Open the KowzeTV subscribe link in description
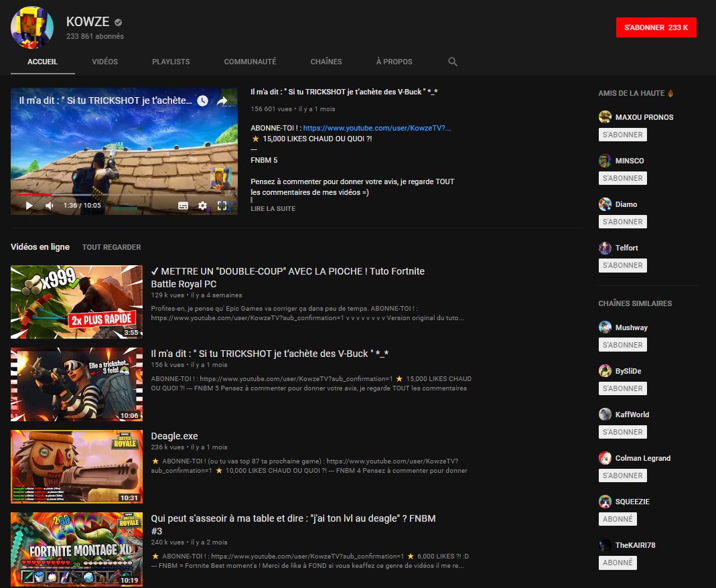 376,129
